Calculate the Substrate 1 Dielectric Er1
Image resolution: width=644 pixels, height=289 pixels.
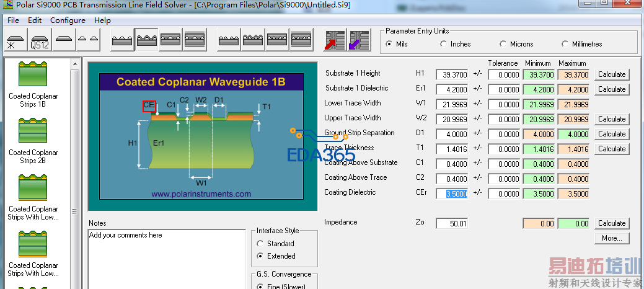click(612, 89)
